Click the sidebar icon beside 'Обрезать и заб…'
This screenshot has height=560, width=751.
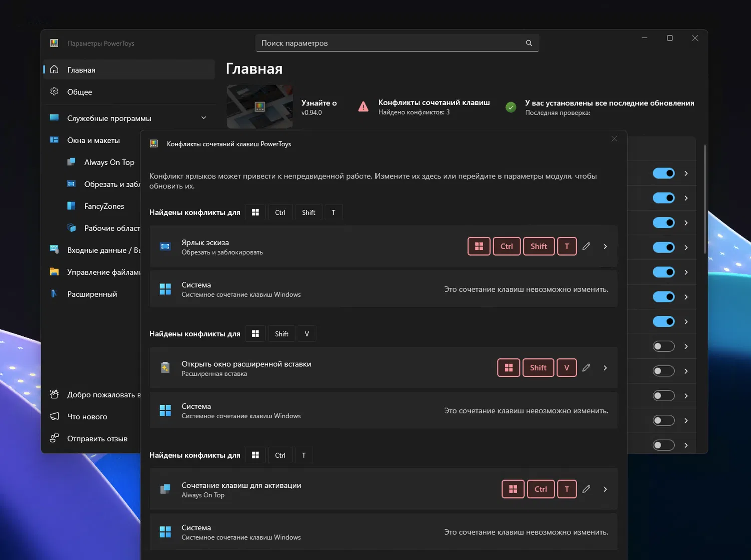[x=71, y=184]
